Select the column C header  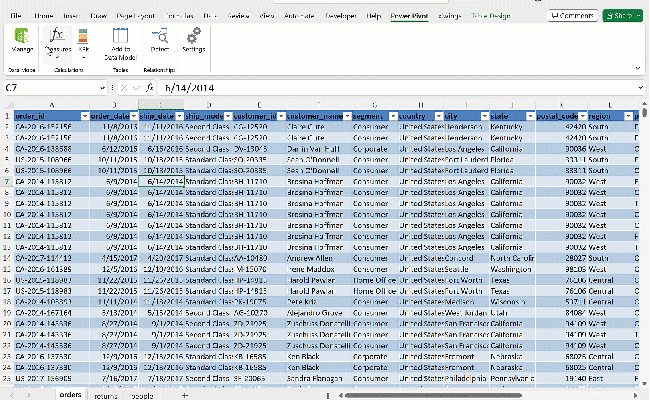[161, 105]
